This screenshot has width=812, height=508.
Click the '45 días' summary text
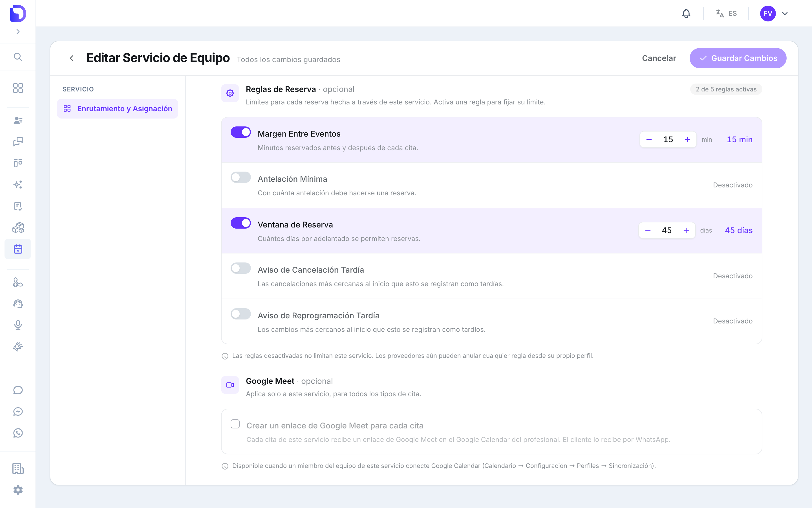click(x=738, y=230)
